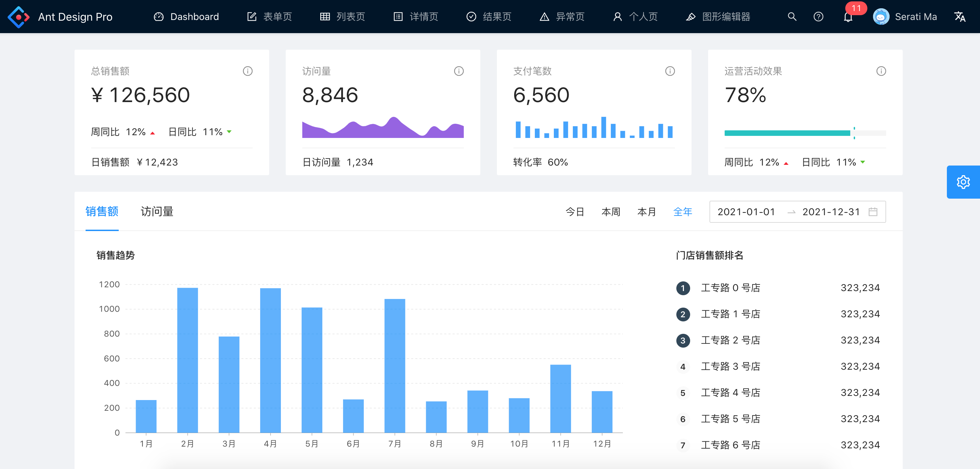The width and height of the screenshot is (980, 469).
Task: Click the search magnifier icon
Action: pos(792,17)
